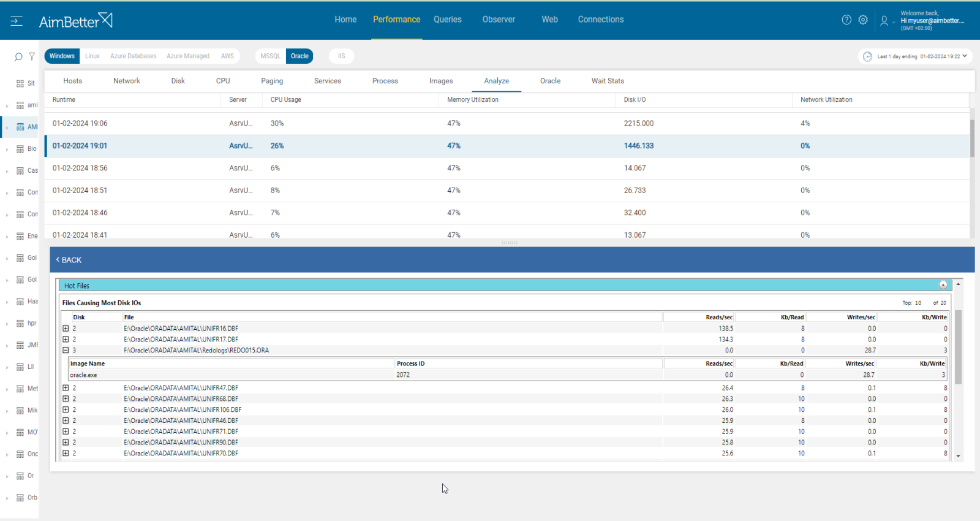Toggle the AWS platform filter
This screenshot has height=521, width=980.
pyautogui.click(x=227, y=56)
